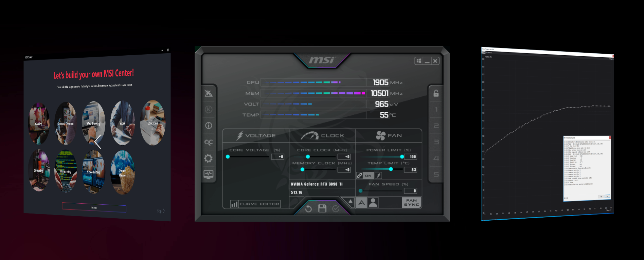This screenshot has width=644, height=260.
Task: Click Memory Clock value field
Action: [344, 169]
